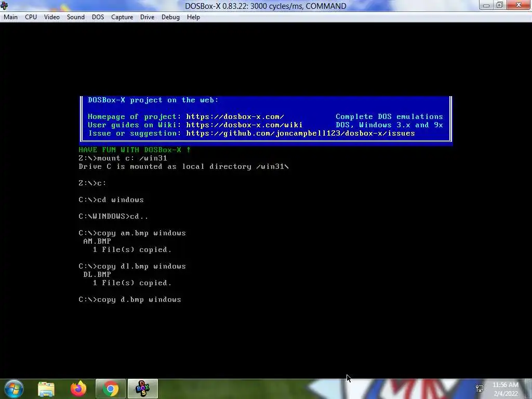Click the network tray icon

click(480, 389)
